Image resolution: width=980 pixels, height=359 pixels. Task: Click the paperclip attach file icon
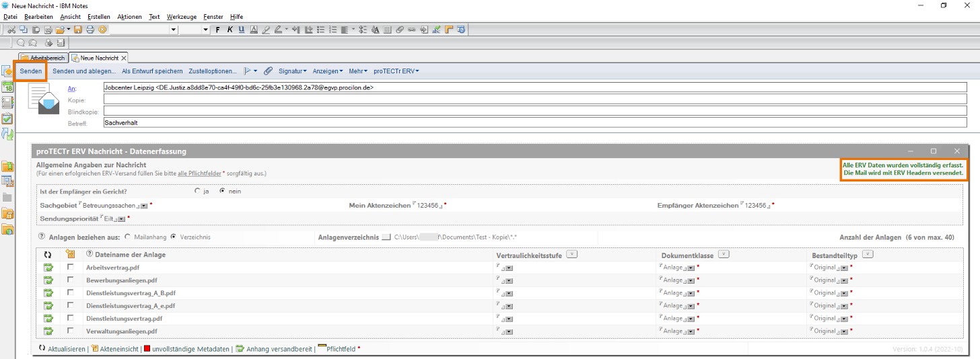click(x=268, y=71)
